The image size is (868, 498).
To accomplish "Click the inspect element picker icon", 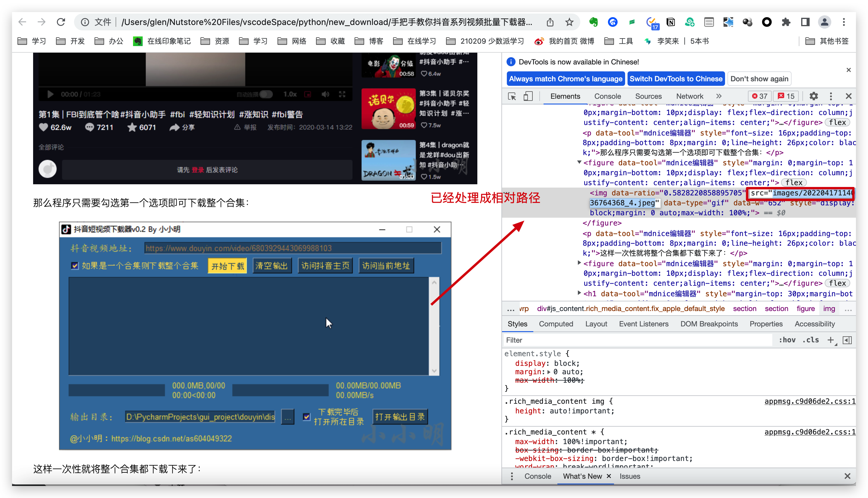I will (512, 96).
